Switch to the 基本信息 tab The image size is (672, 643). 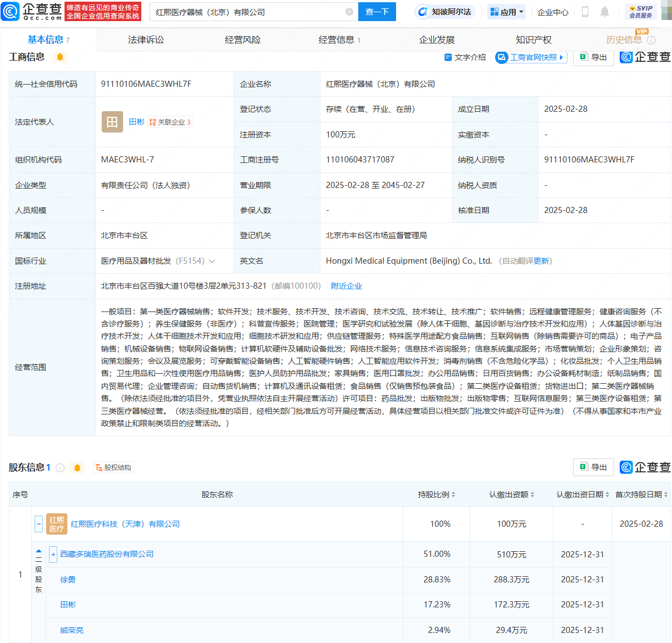(48, 39)
